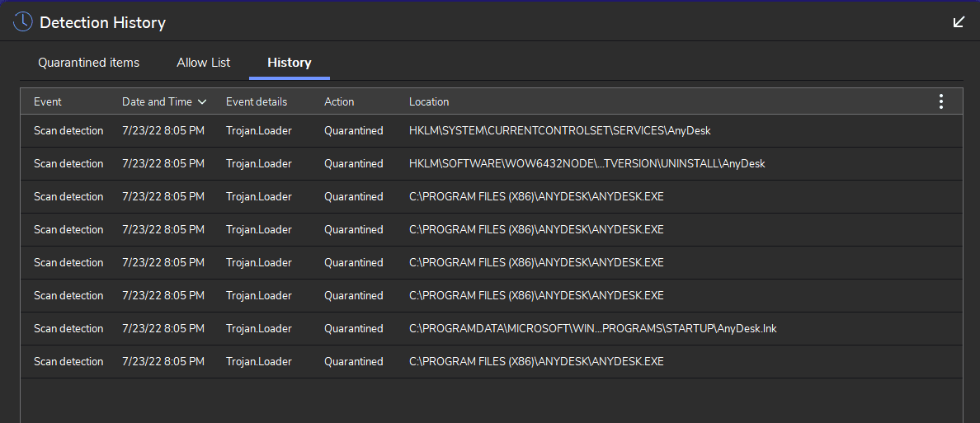The height and width of the screenshot is (423, 980).
Task: Select the HKLM\SOFTWARE\WOW6432NODE UNINSTALL\AnyDesk location entry
Action: click(587, 164)
